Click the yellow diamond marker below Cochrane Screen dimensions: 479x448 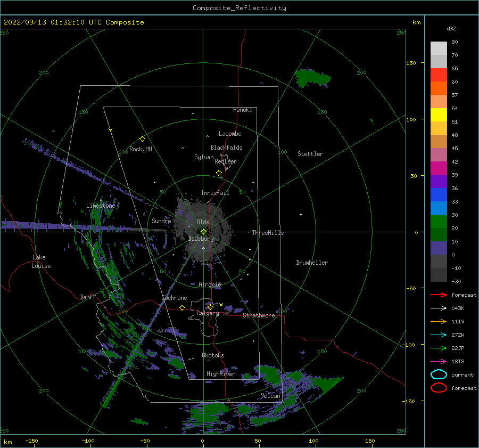coord(183,307)
